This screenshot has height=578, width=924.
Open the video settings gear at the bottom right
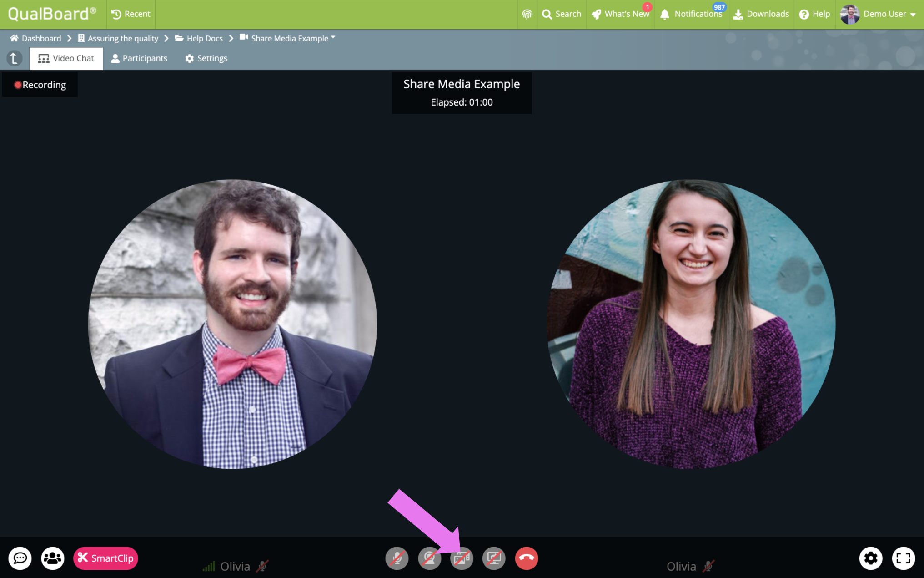[870, 558]
